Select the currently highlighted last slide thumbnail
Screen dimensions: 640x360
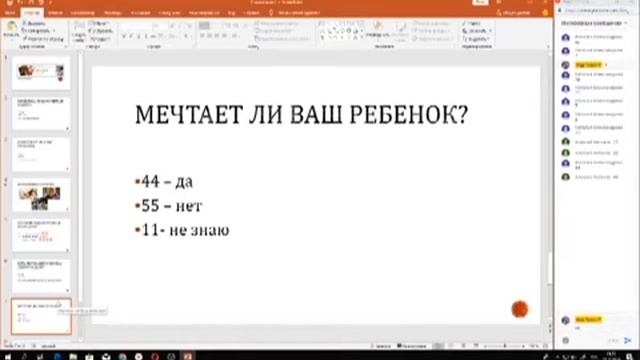tap(41, 316)
